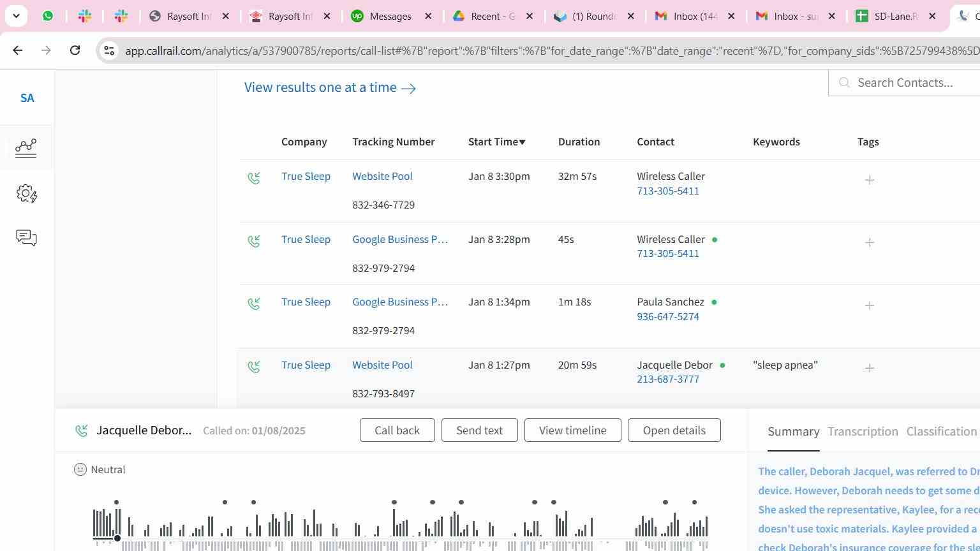Click phone number 213-687-3777
Image resolution: width=980 pixels, height=551 pixels.
tap(668, 379)
